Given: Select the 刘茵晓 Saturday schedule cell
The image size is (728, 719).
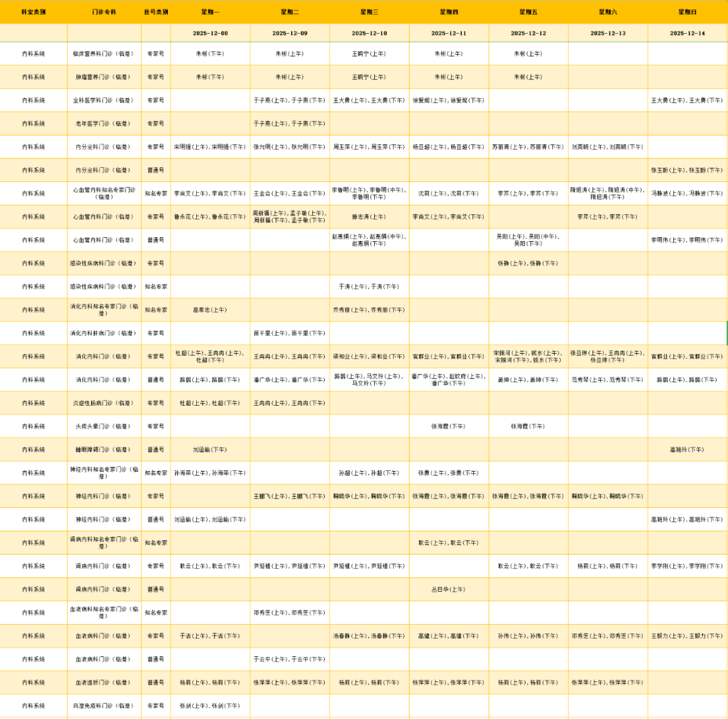Looking at the screenshot, I should [x=607, y=147].
